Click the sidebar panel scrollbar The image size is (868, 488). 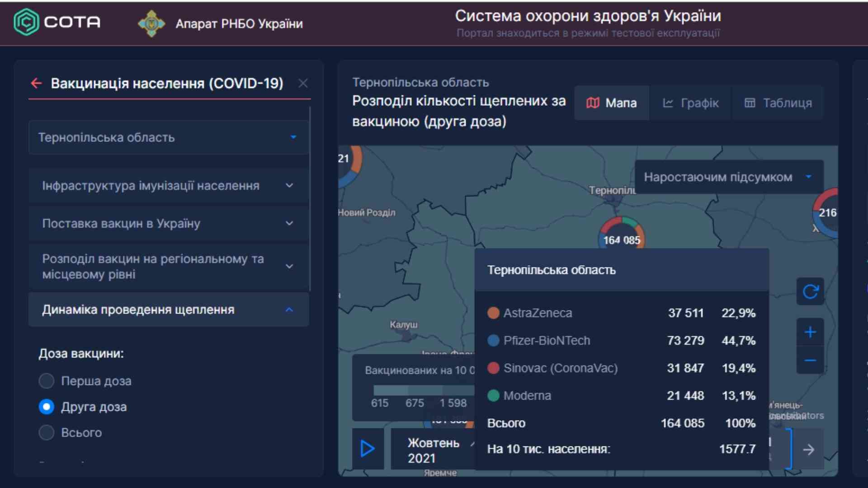310,199
